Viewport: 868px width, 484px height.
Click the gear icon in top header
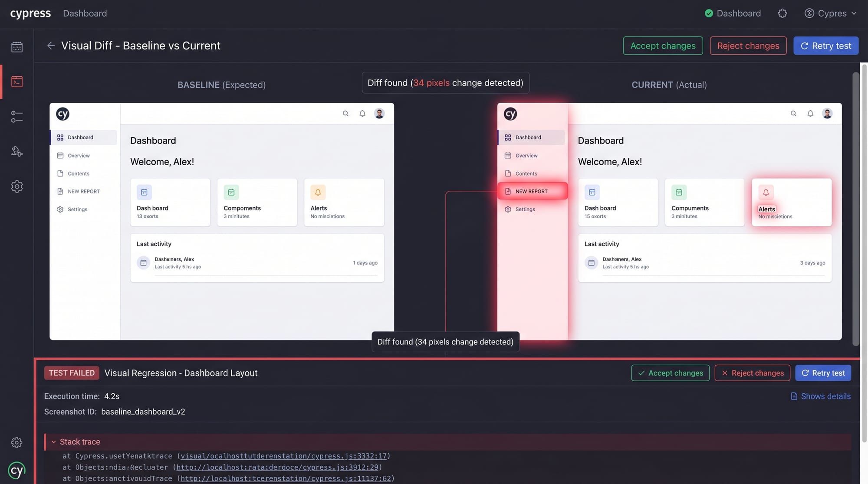[x=782, y=13]
